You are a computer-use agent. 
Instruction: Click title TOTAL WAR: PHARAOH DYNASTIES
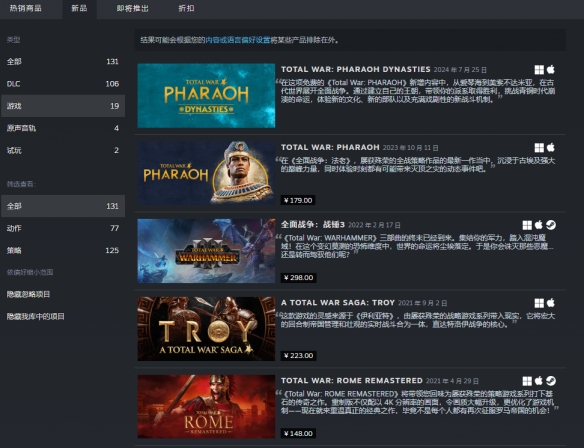point(356,70)
